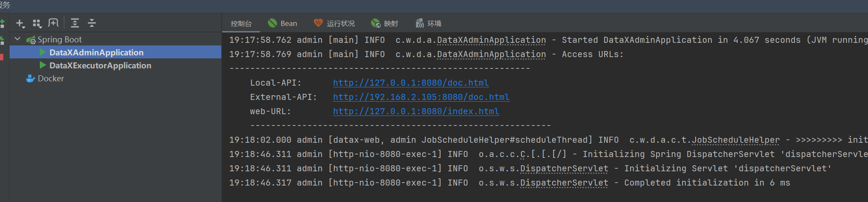The image size is (868, 202).
Task: Click the Add Service plus icon
Action: click(20, 23)
